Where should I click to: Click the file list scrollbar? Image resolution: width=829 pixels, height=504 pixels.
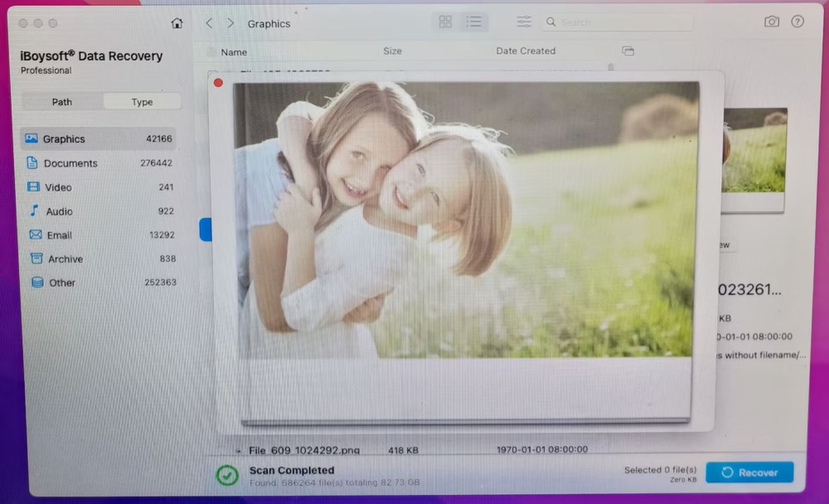(x=611, y=67)
